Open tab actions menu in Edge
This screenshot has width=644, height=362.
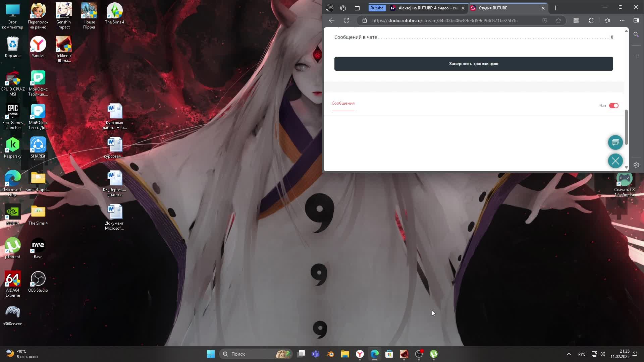pyautogui.click(x=357, y=8)
